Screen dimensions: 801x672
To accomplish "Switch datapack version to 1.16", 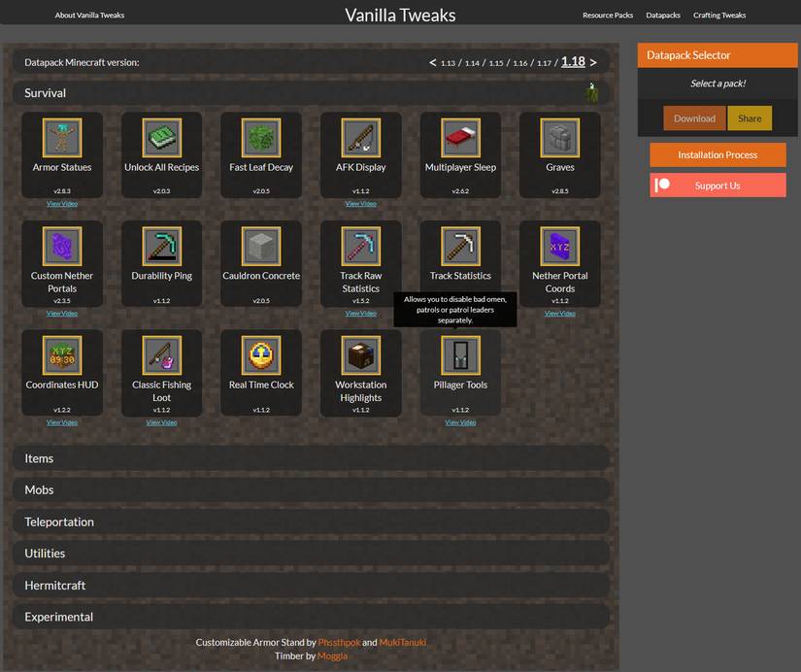I will pos(520,61).
